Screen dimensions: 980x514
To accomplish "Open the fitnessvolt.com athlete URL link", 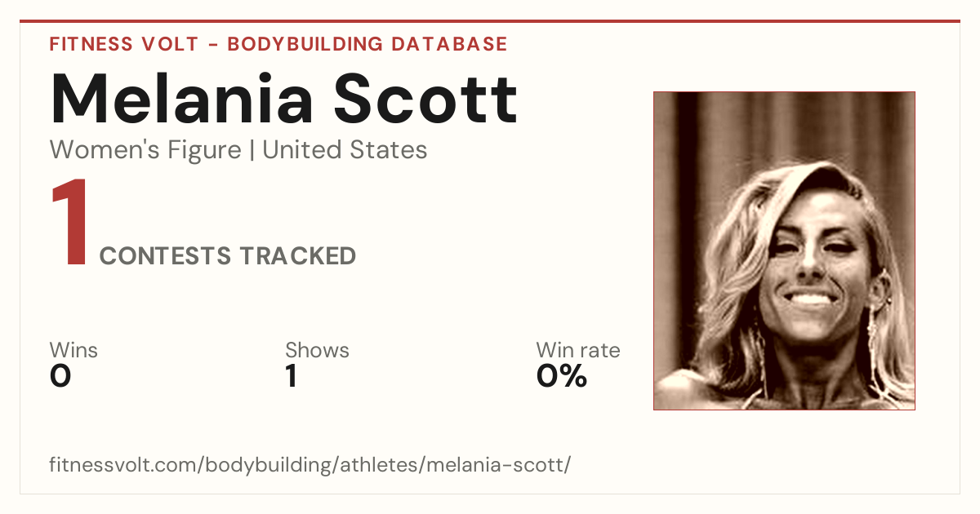I will pos(310,465).
